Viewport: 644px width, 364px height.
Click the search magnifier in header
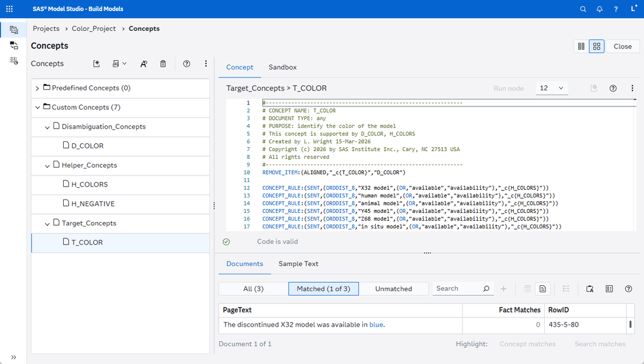pos(583,9)
